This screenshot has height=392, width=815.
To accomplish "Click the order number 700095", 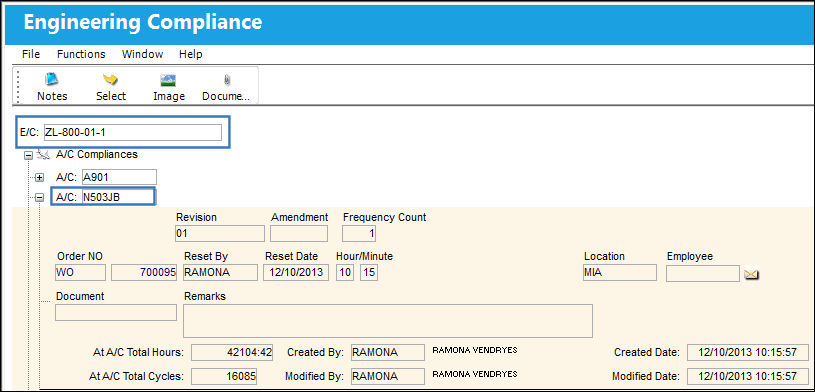I will click(x=144, y=272).
